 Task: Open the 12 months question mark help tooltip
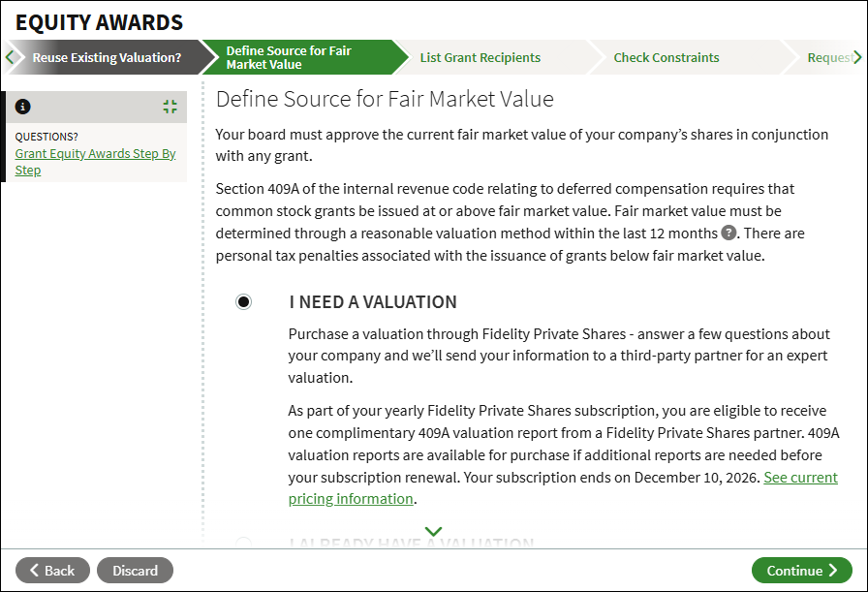click(x=728, y=233)
